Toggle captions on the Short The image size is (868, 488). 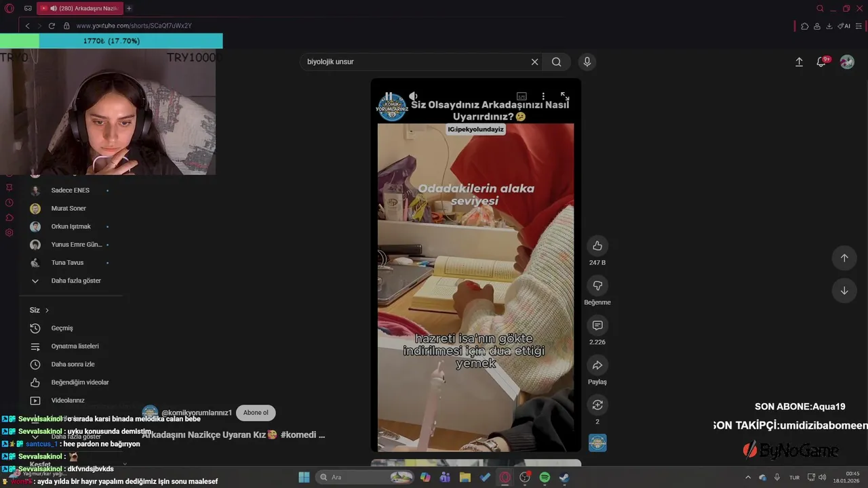pos(521,96)
